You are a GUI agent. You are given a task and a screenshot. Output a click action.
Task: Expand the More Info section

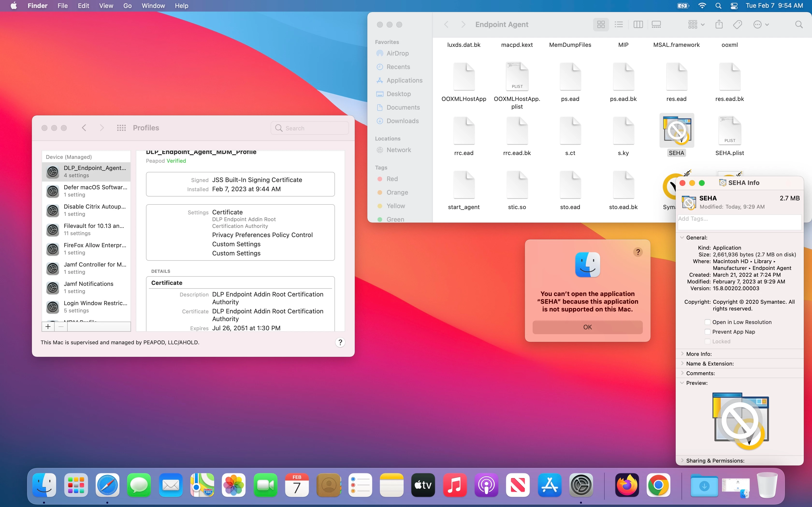click(x=682, y=354)
